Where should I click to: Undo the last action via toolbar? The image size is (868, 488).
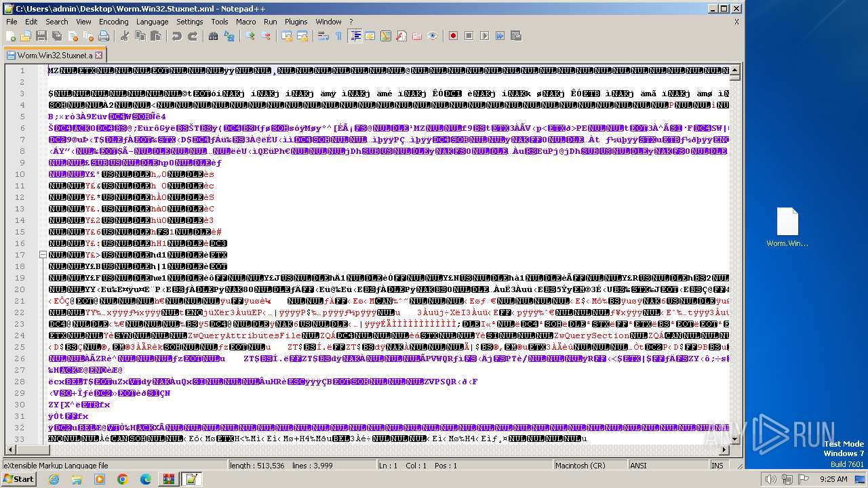(177, 36)
